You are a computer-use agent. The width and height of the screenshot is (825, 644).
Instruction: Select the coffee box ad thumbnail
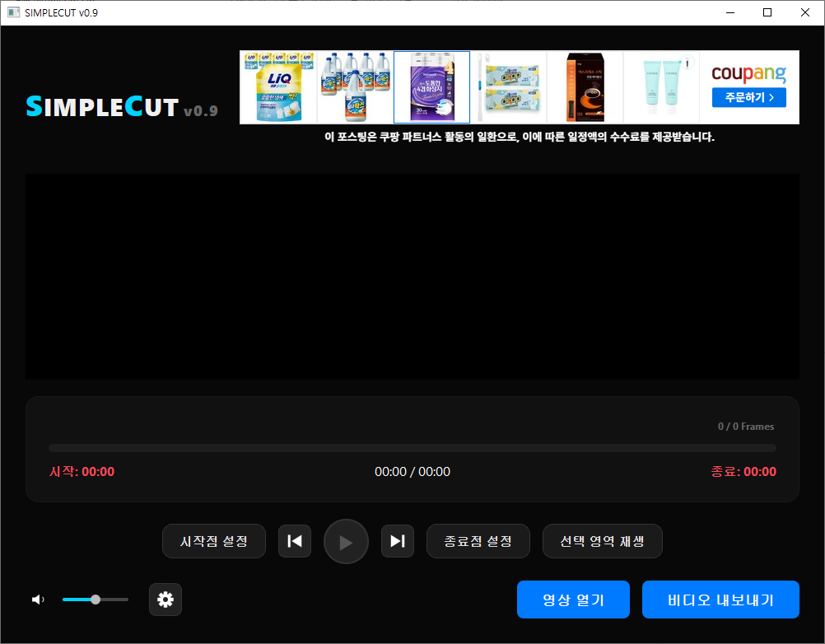pos(585,87)
